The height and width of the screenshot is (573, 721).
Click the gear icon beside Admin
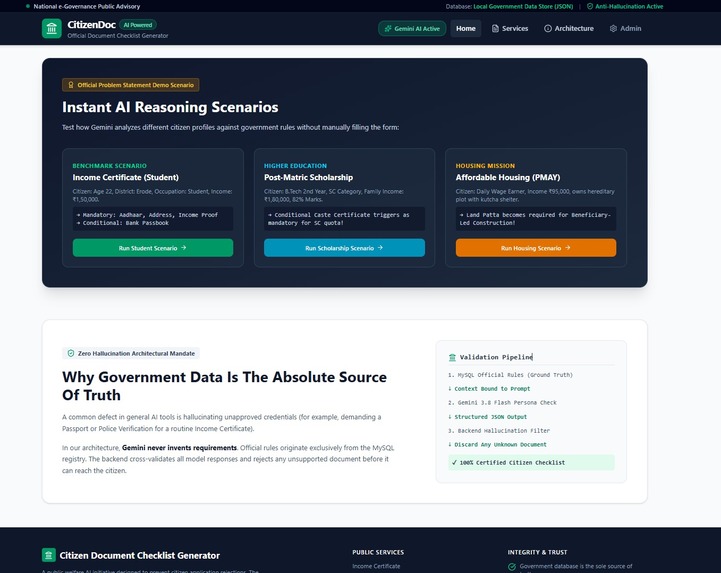[613, 29]
